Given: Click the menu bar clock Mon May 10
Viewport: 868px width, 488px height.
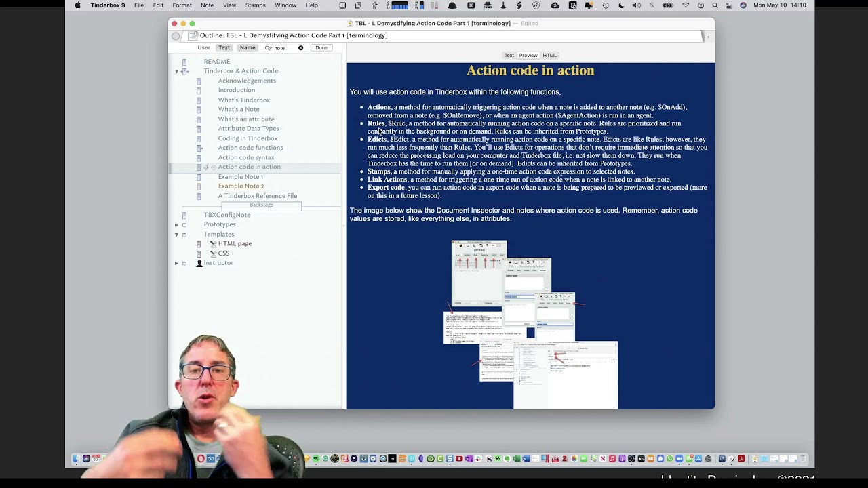Looking at the screenshot, I should pyautogui.click(x=780, y=5).
